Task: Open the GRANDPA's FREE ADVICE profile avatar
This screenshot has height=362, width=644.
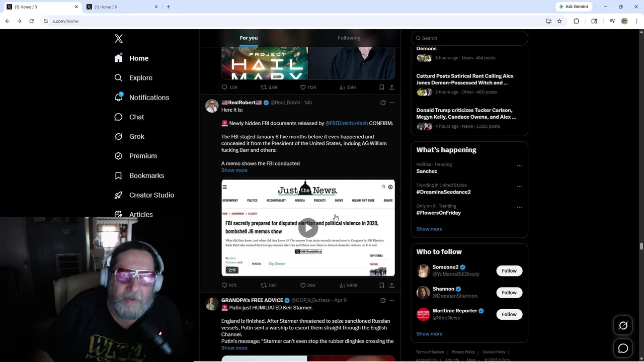Action: [212, 304]
